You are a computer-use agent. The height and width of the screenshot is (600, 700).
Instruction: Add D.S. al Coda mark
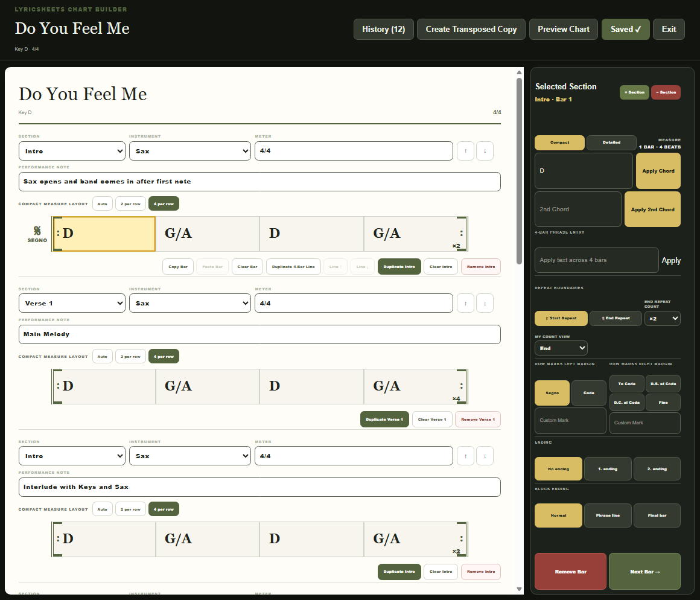[663, 383]
